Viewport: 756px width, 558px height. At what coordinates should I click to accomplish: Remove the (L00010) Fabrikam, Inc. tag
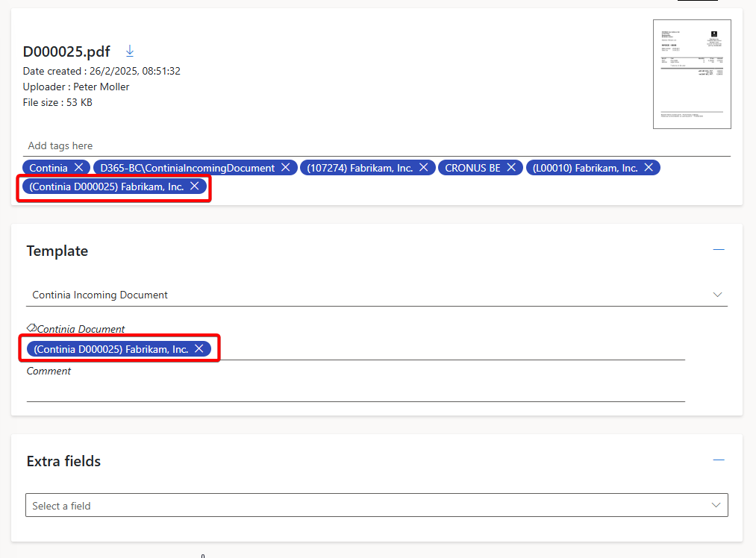(x=649, y=168)
